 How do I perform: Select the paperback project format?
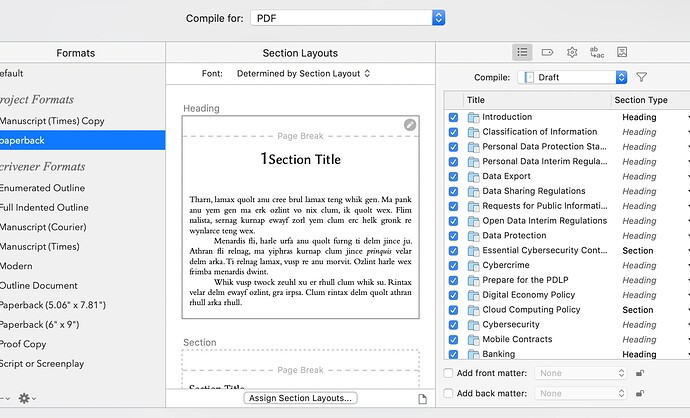[82, 140]
